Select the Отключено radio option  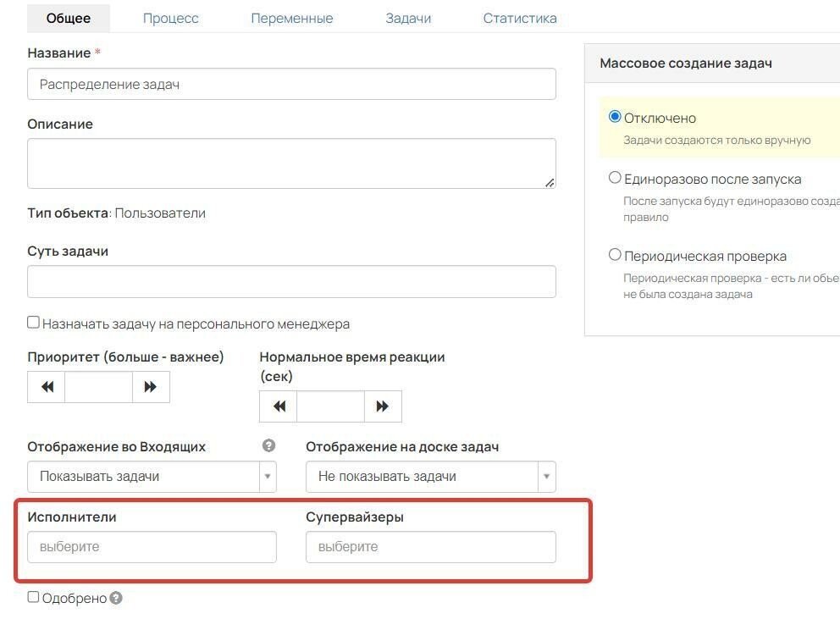(615, 117)
